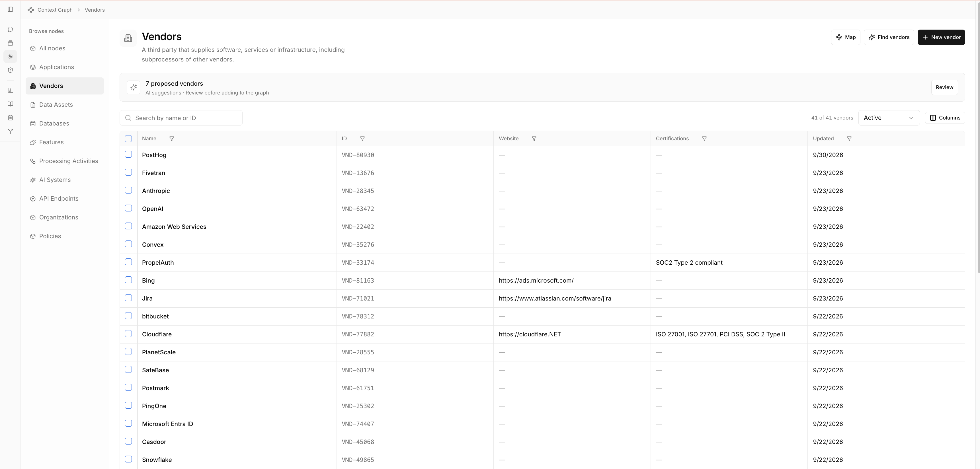Image resolution: width=980 pixels, height=469 pixels.
Task: Toggle the select-all checkbox in table header
Action: point(128,139)
